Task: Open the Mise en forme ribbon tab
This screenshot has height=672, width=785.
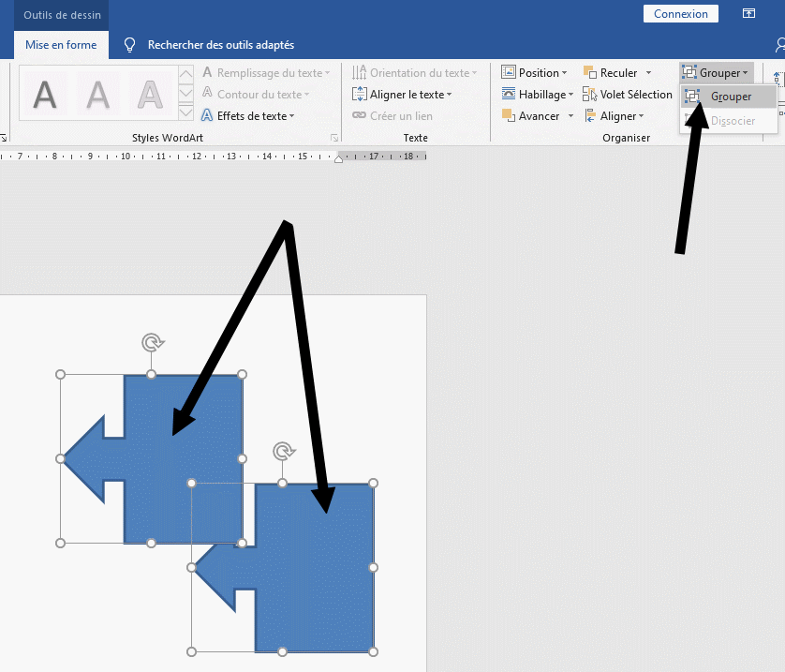Action: [x=61, y=45]
